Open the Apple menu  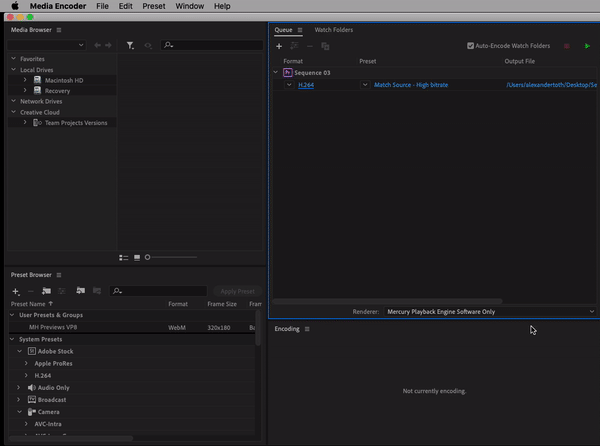point(15,6)
